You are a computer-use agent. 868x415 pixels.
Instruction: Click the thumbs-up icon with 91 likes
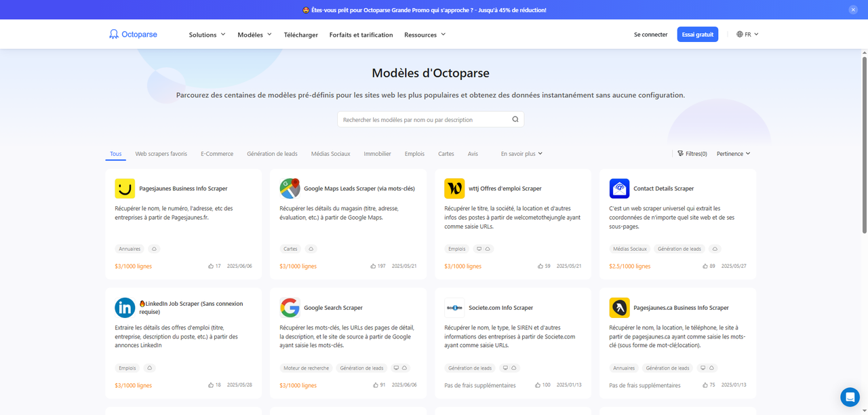[376, 385]
